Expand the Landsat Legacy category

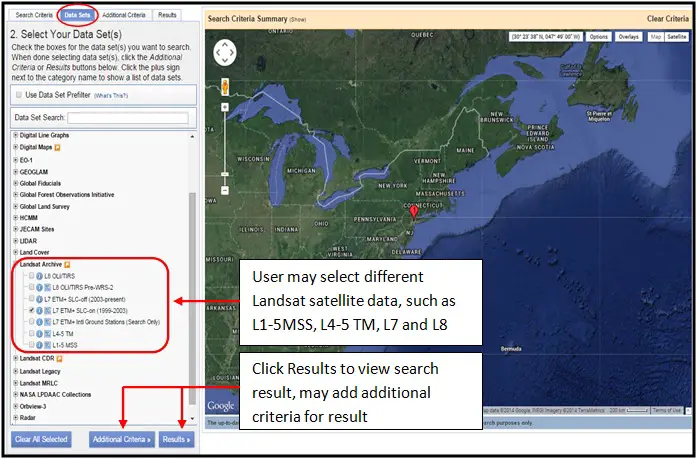pos(16,371)
